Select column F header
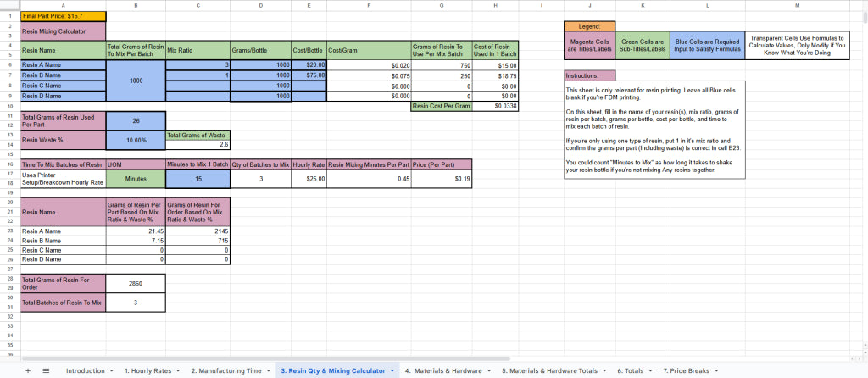 (368, 6)
